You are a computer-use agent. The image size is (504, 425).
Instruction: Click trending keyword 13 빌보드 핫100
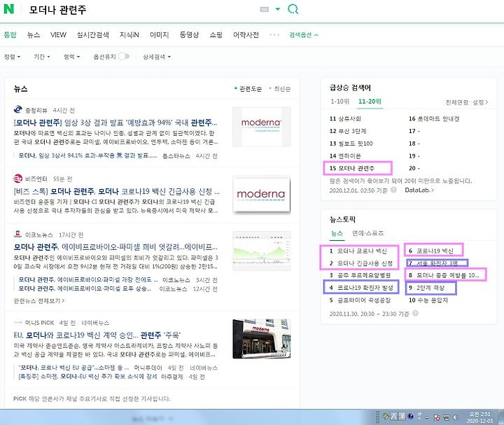click(351, 144)
